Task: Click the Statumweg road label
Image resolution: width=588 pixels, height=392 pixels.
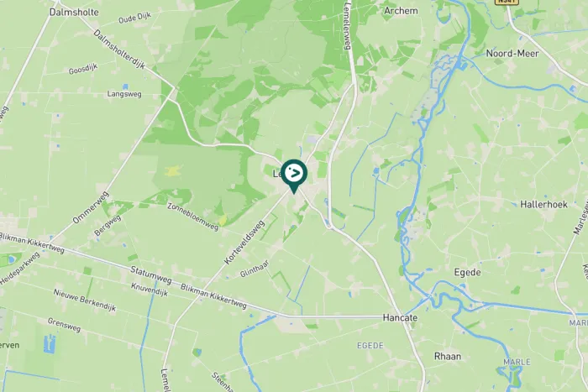Action: [x=150, y=275]
